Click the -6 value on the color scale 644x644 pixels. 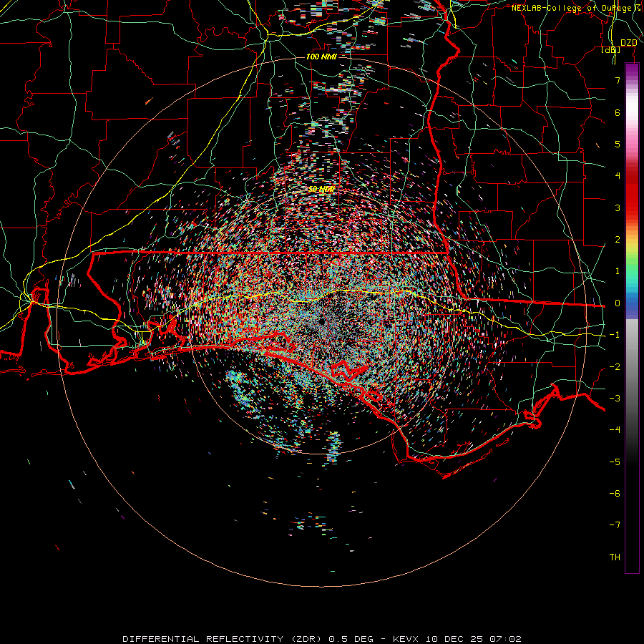tap(615, 494)
